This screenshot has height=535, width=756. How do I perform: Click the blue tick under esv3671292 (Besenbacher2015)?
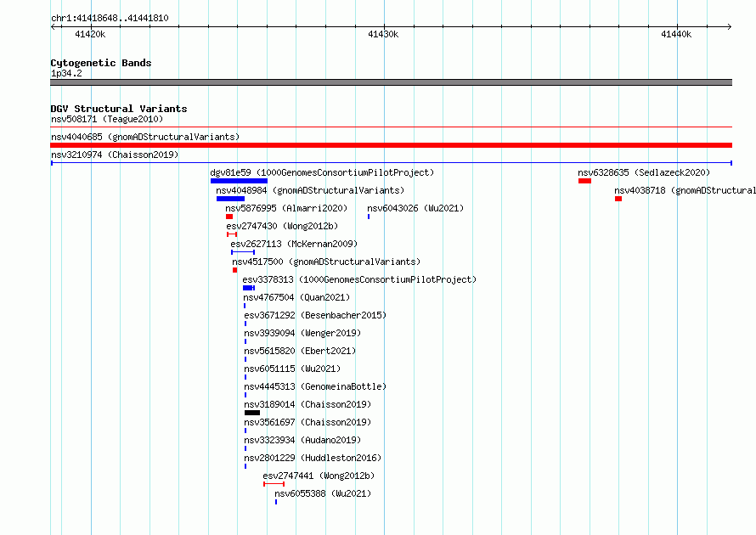(245, 324)
